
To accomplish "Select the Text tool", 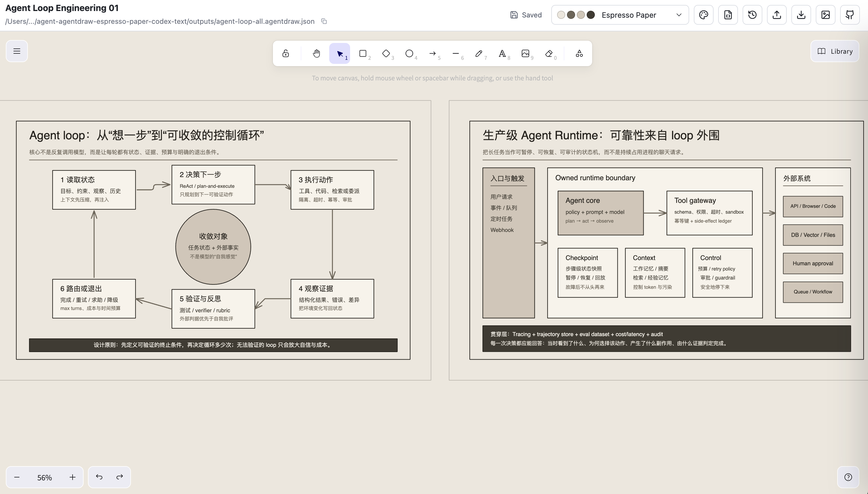I will coord(502,53).
